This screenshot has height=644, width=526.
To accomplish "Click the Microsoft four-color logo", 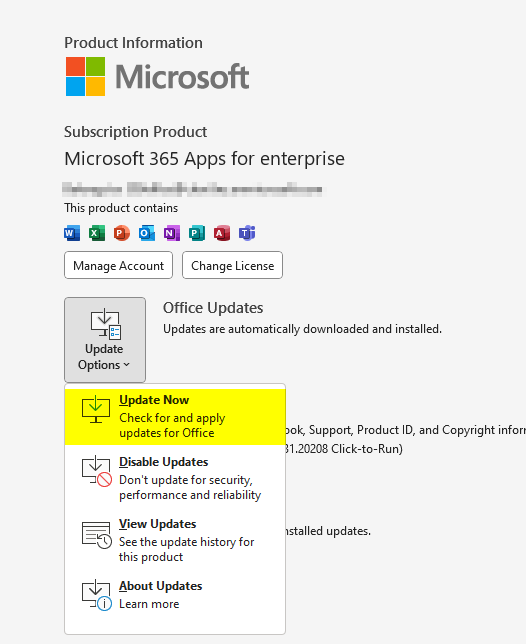I will tap(85, 76).
